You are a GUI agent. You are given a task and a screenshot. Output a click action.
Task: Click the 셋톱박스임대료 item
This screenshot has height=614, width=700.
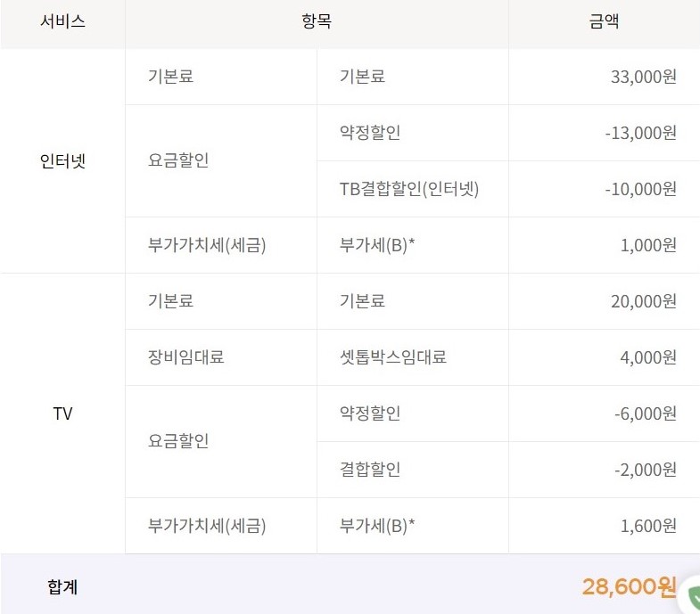pyautogui.click(x=392, y=357)
